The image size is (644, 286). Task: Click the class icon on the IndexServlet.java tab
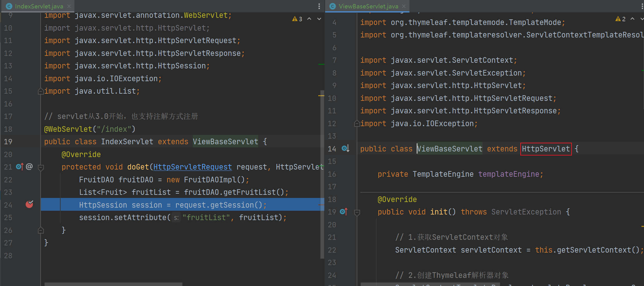(9, 6)
